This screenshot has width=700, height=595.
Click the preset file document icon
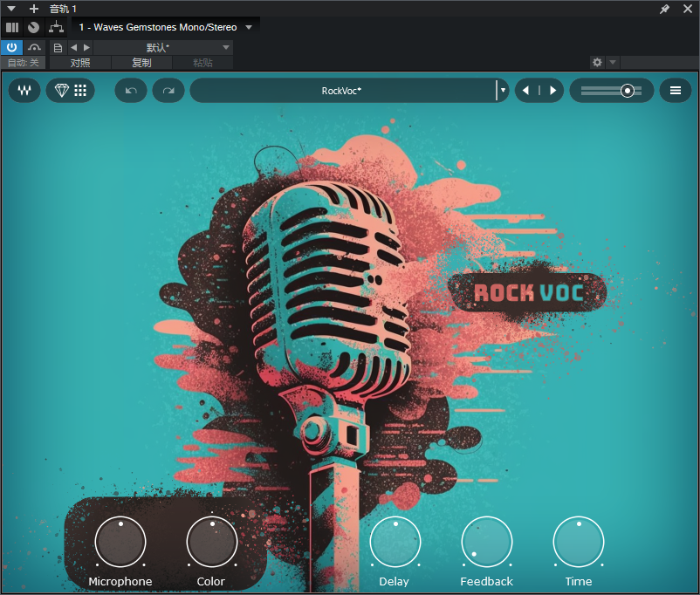[x=58, y=47]
